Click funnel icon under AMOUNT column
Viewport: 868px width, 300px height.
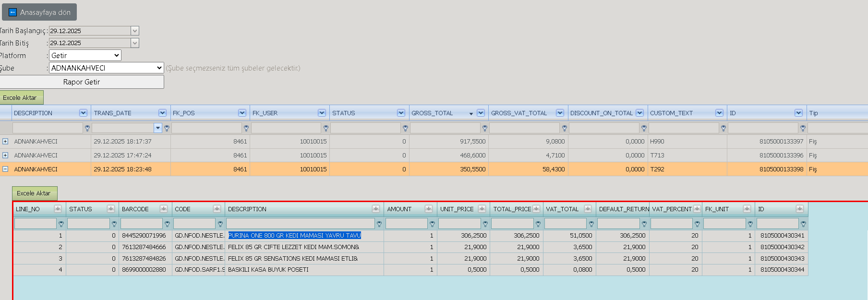pyautogui.click(x=432, y=224)
